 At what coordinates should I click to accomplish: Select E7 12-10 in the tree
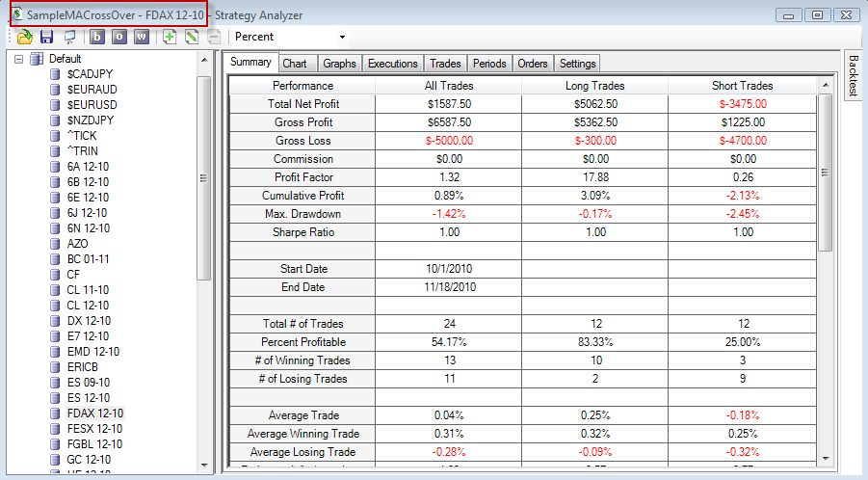click(88, 336)
